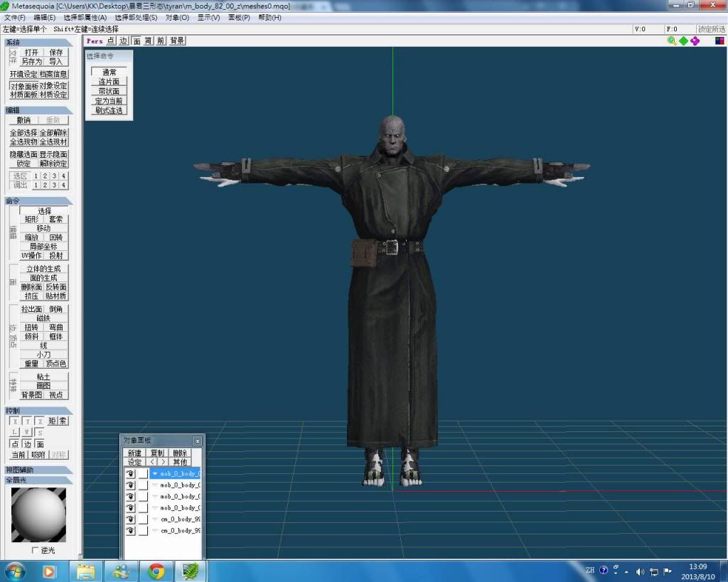
Task: Click the previous arrow in the object panel
Action: click(x=152, y=462)
